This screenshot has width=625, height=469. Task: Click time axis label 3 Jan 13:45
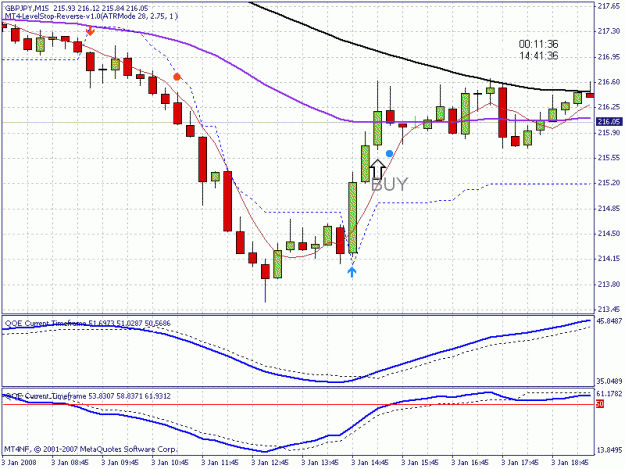pos(320,462)
